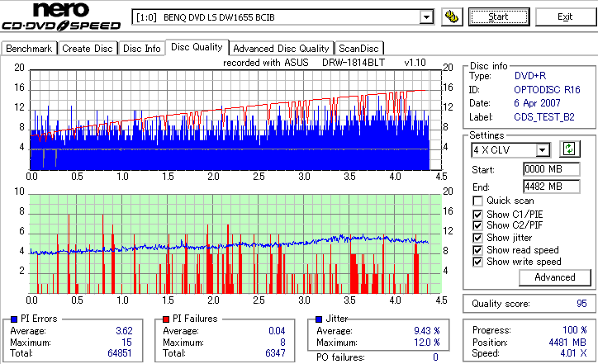598x364 pixels.
Task: Open the ScanDisc tab
Action: 358,49
